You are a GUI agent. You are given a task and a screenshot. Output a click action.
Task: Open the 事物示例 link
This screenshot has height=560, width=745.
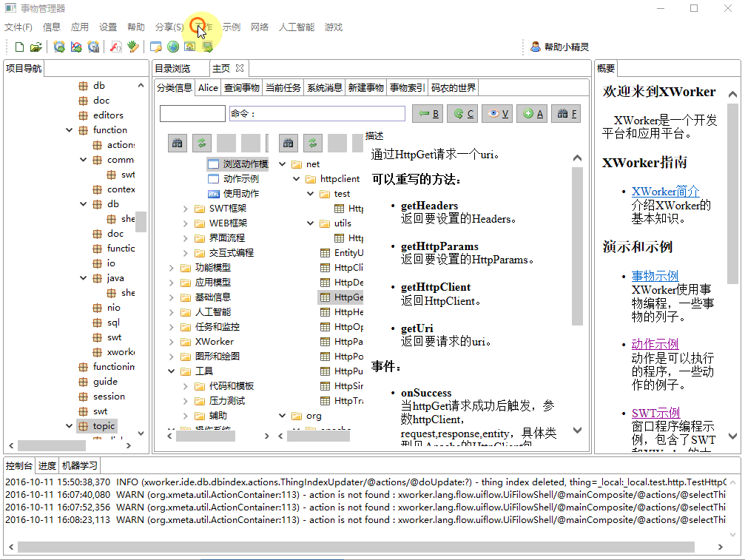(x=655, y=276)
